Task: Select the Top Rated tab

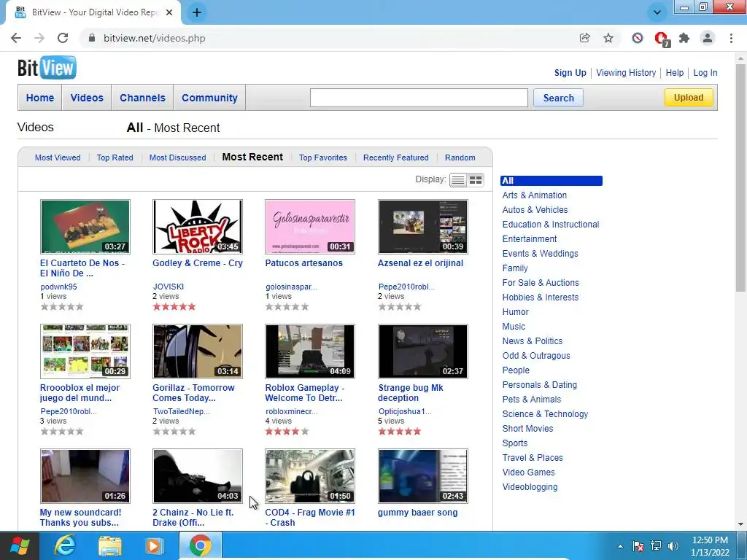Action: (115, 157)
